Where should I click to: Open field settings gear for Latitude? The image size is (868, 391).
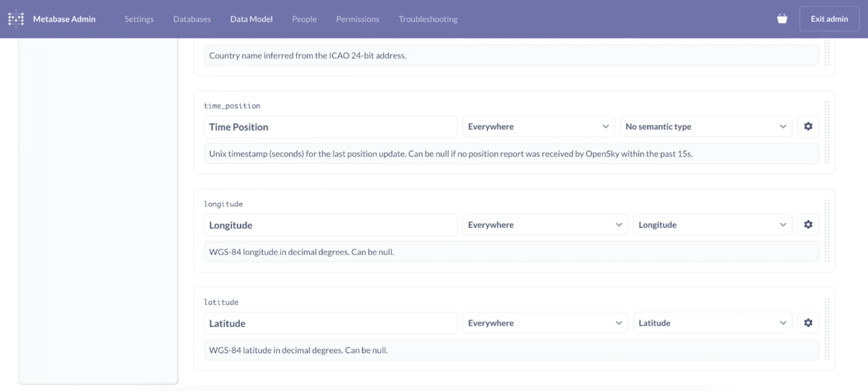[x=808, y=323]
